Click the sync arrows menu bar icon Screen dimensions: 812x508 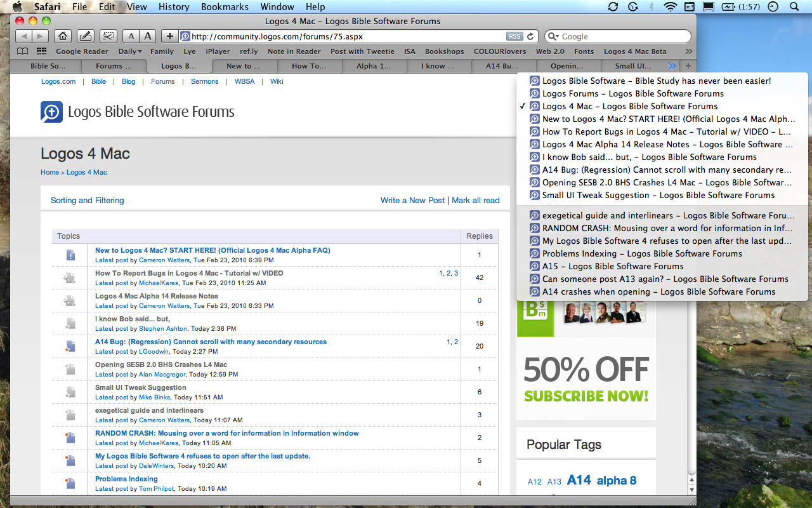(x=613, y=7)
